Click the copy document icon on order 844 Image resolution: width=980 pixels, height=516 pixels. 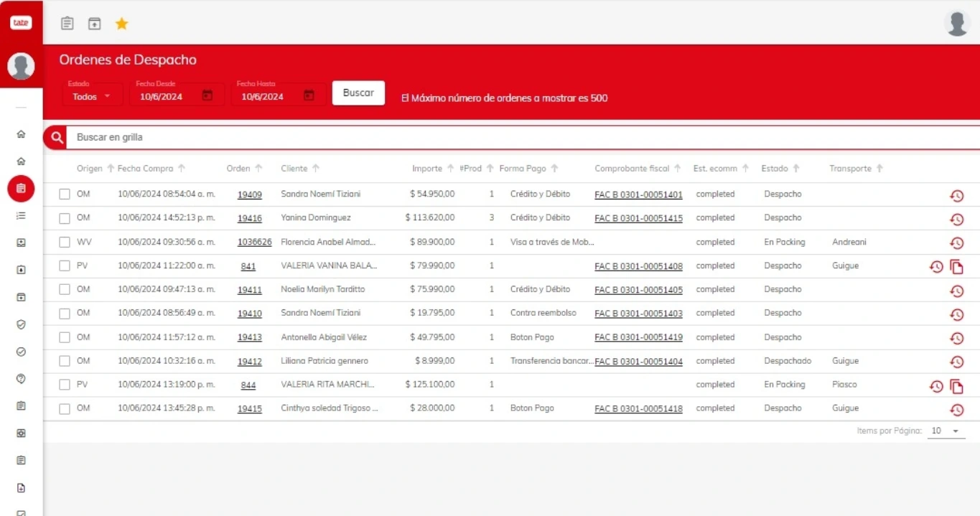[x=957, y=385]
